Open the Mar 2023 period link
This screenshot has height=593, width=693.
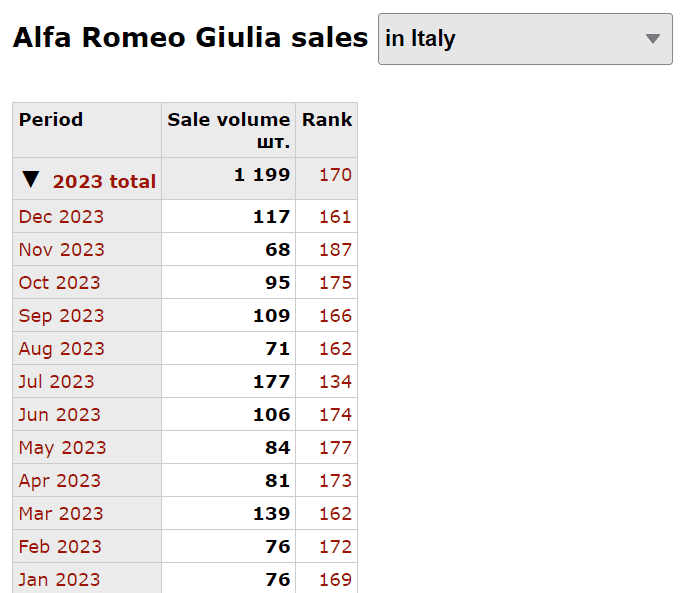click(x=61, y=513)
